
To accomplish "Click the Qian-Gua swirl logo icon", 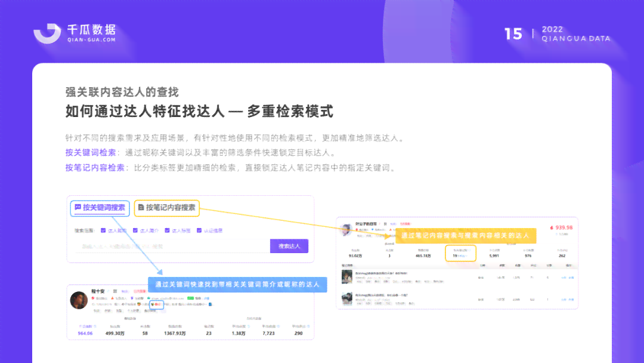I will pos(47,33).
